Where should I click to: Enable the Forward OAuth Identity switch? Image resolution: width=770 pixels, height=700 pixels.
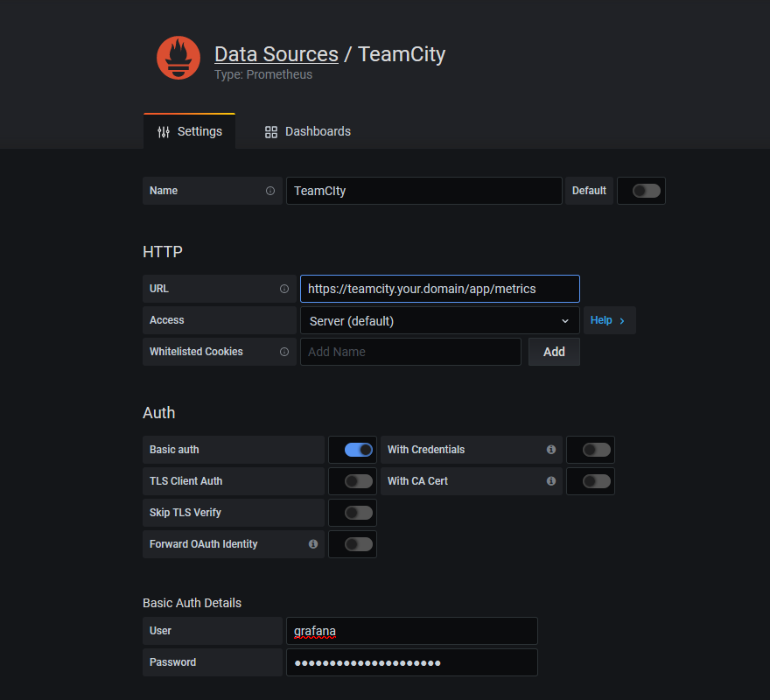tap(359, 543)
